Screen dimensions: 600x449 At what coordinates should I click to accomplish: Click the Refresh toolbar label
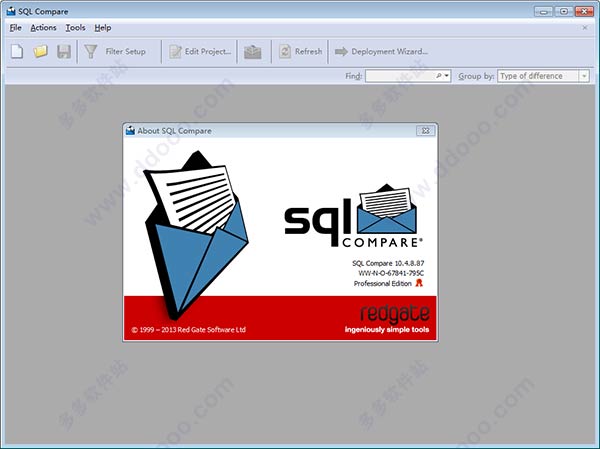(x=308, y=51)
